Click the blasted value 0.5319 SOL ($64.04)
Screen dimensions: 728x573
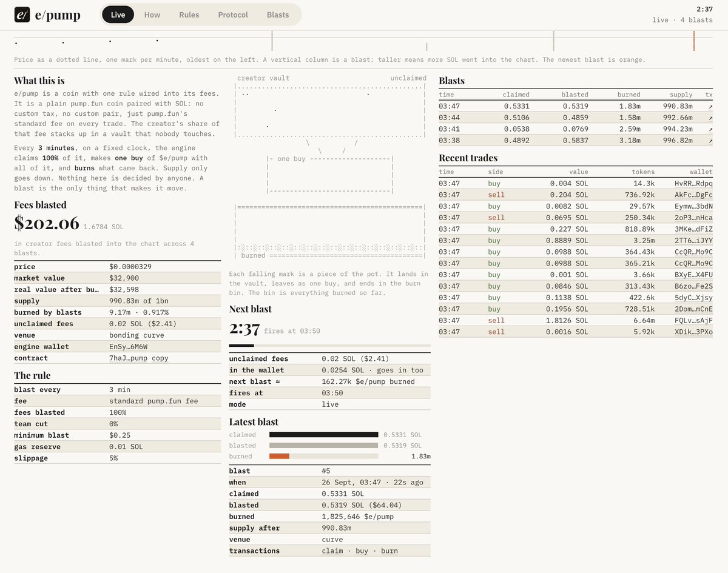coord(362,505)
